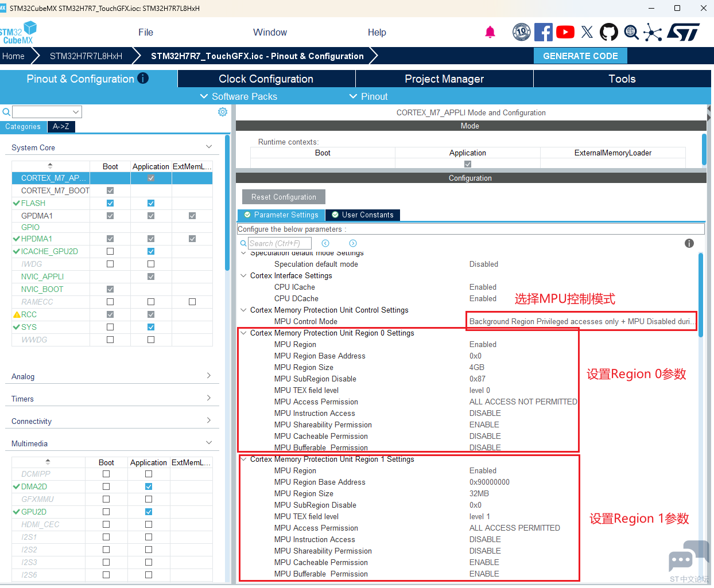Toggle ICACHE_GPU2D Boot checkbox
714x588 pixels.
(x=110, y=251)
